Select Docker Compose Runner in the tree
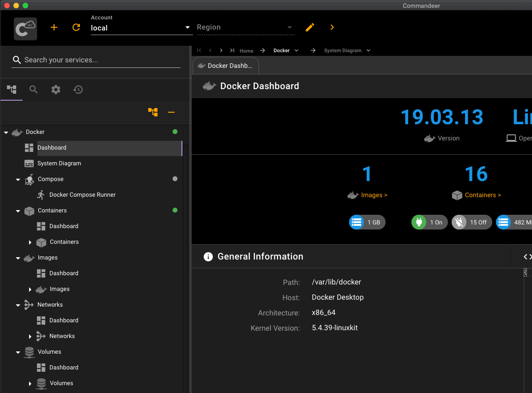 point(82,195)
